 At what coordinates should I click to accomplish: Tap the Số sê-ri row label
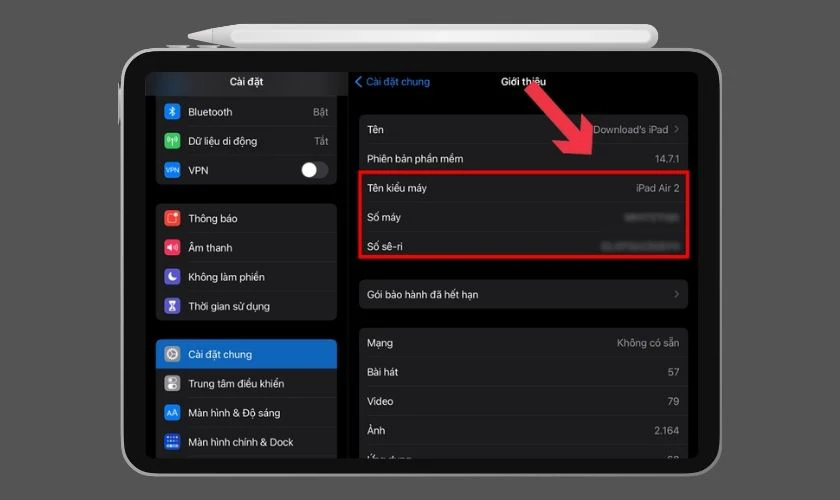tap(385, 247)
